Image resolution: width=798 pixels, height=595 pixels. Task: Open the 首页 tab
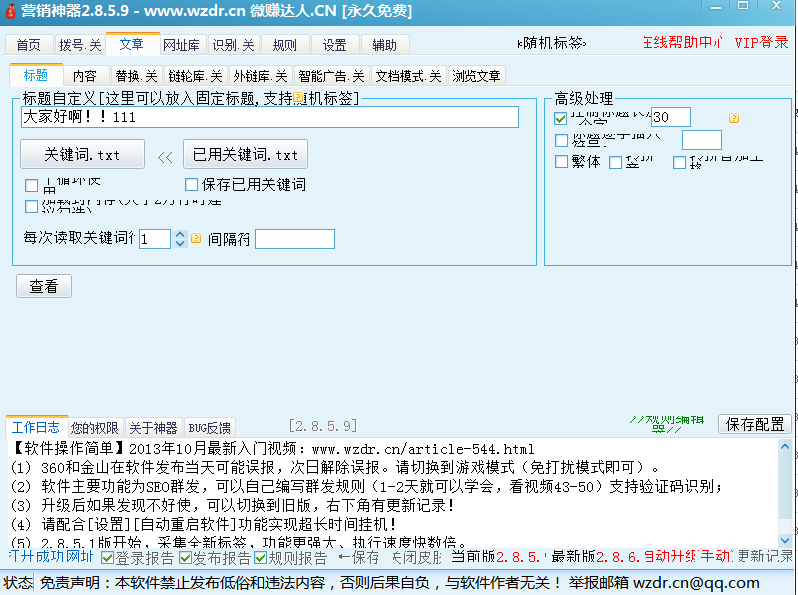[28, 45]
